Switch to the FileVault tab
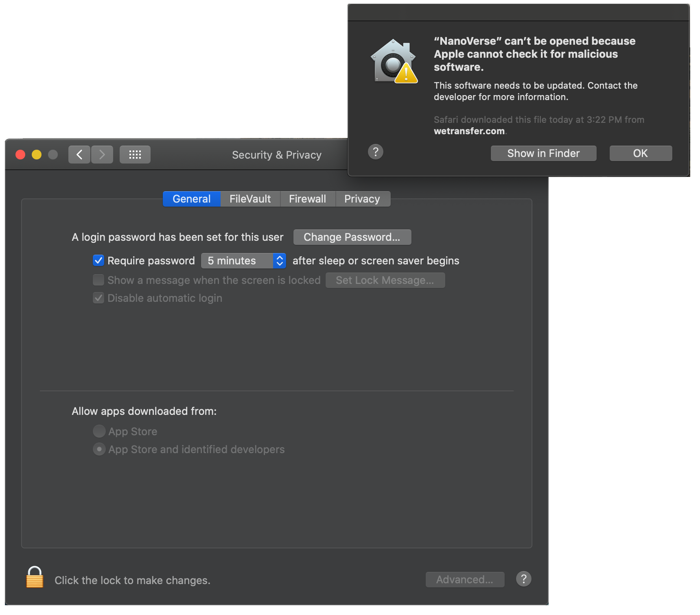Screen dimensions: 700x615 click(250, 199)
